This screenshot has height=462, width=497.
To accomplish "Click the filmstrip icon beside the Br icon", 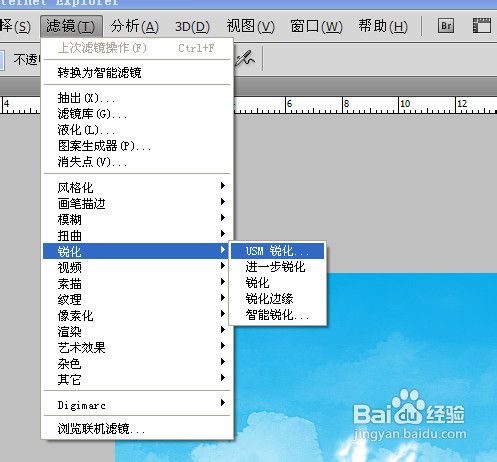I will click(482, 26).
